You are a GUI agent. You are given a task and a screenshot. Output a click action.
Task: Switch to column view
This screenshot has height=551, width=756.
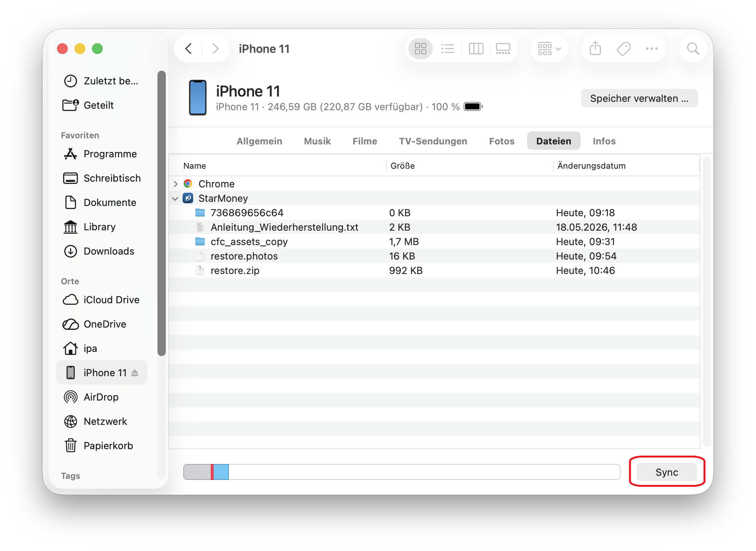point(476,49)
